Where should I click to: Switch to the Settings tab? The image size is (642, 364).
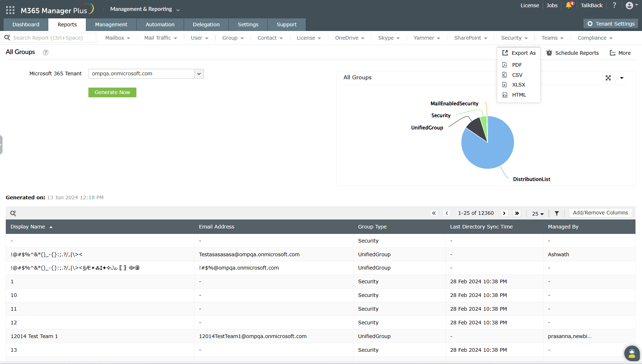pos(248,25)
